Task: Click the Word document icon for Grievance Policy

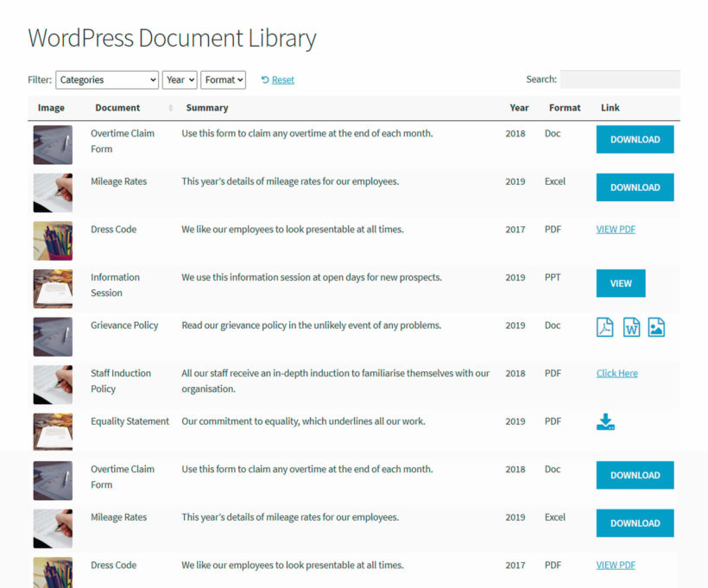Action: click(x=630, y=326)
